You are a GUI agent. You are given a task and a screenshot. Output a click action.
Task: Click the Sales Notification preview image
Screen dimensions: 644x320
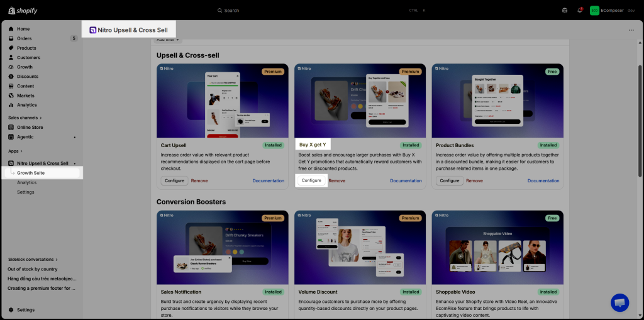point(222,247)
